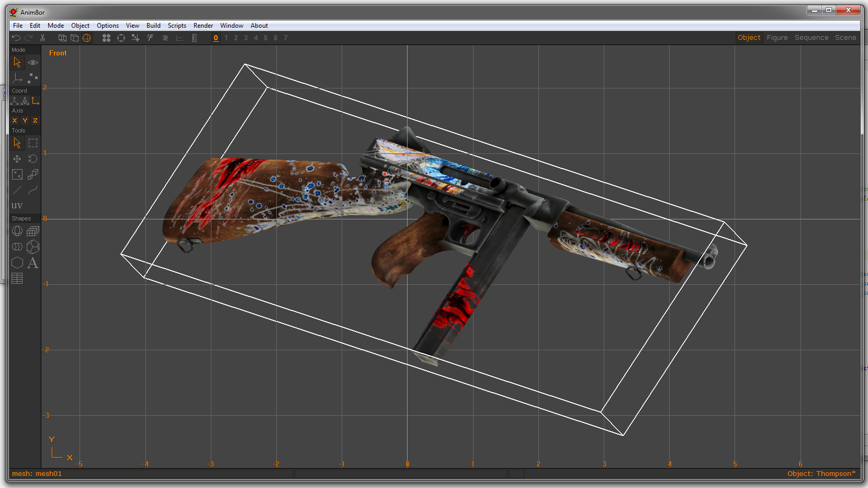
Task: Add an N-gon hexagon shape
Action: [x=17, y=263]
